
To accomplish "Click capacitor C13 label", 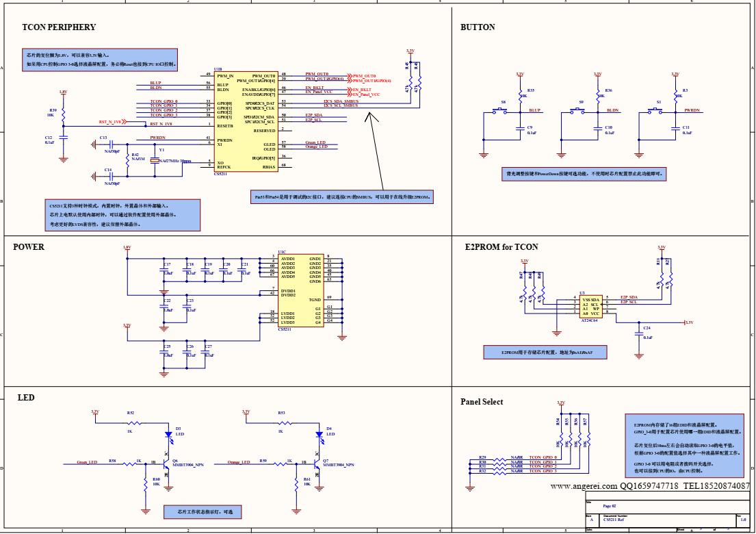I will [x=104, y=138].
